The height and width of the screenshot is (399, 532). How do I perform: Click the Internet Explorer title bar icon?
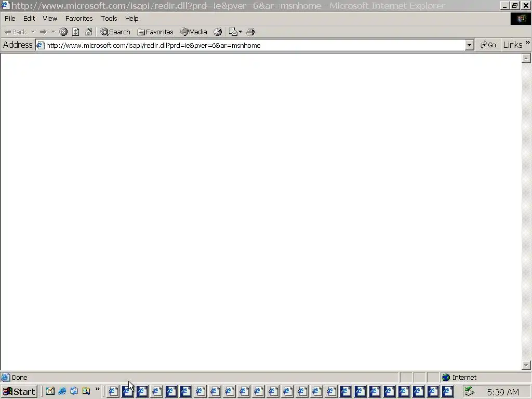[5, 5]
